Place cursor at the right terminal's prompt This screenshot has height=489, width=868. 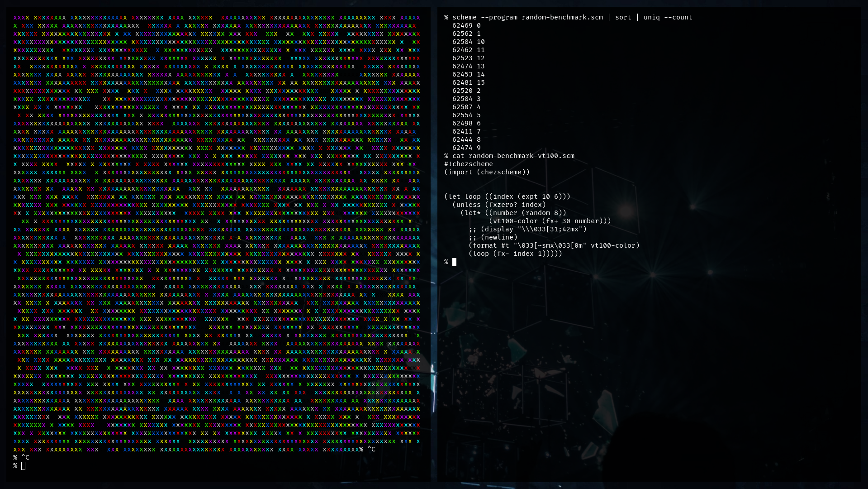coord(454,262)
